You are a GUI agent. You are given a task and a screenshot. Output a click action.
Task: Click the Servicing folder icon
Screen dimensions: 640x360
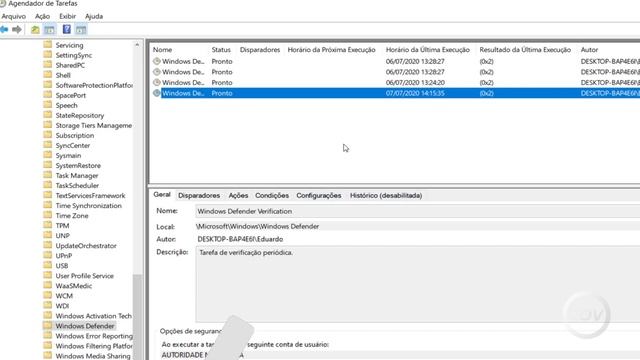(48, 44)
